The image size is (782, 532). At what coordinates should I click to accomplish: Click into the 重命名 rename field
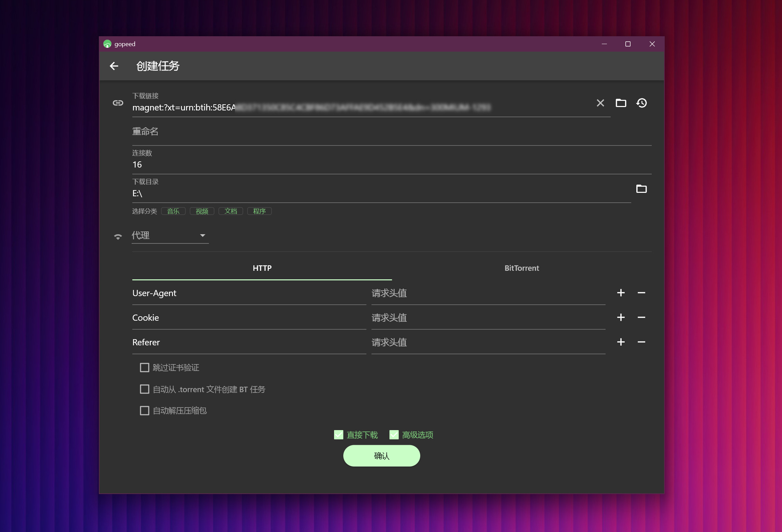coord(392,132)
